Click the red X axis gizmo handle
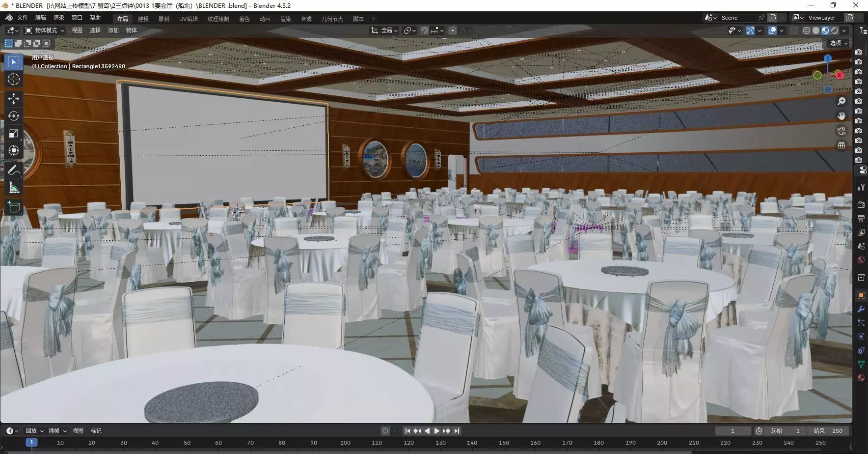 (840, 75)
